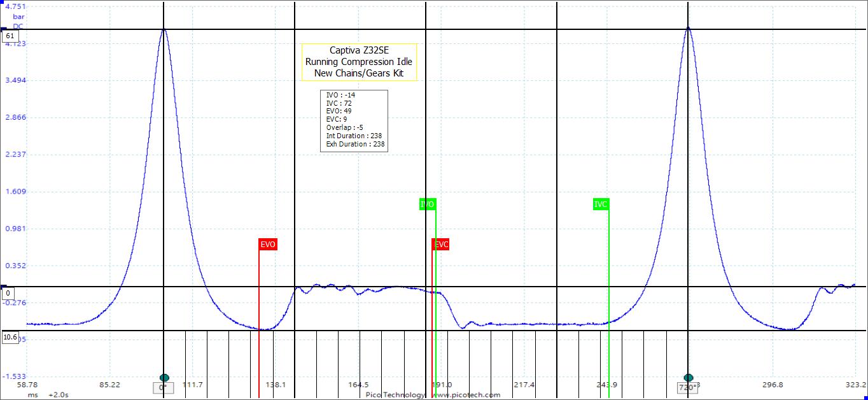
Task: Click the signal ruler value box 0
Action: point(9,294)
